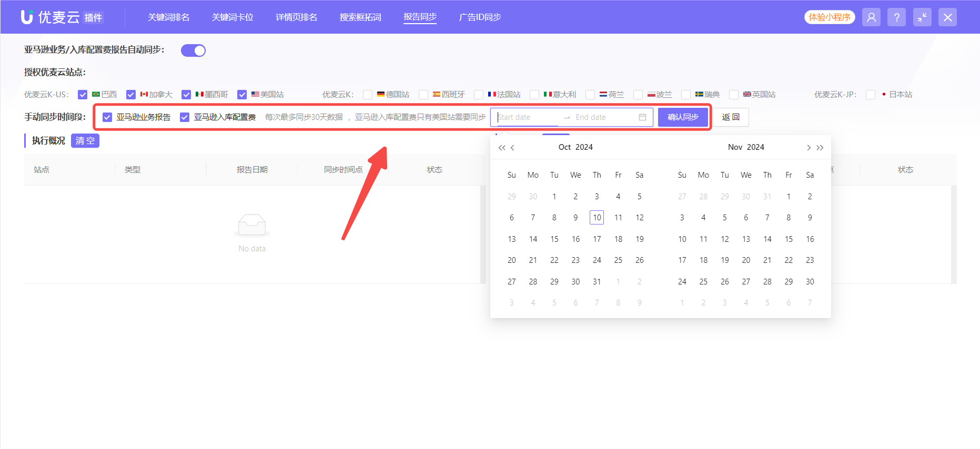Check the 西班牙 site checkbox
980x449 pixels.
[423, 95]
